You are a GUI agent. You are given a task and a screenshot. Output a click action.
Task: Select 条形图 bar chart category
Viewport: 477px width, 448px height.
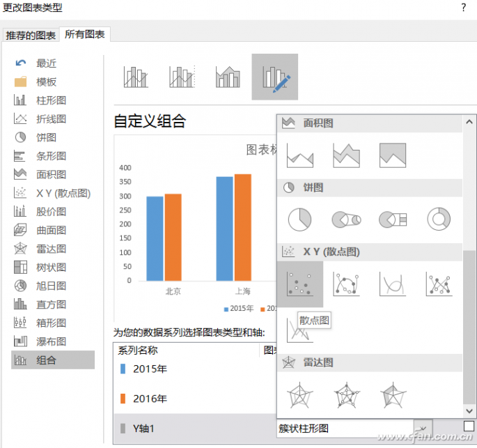53,156
